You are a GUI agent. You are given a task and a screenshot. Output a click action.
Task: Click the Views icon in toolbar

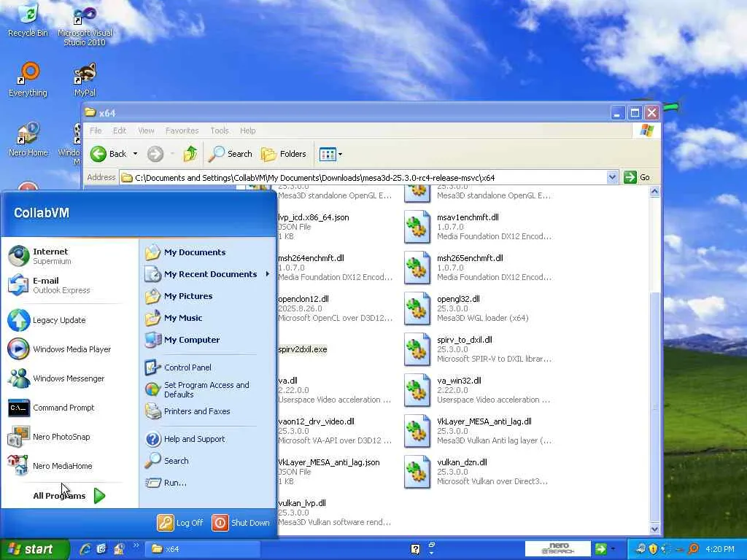[x=328, y=155]
